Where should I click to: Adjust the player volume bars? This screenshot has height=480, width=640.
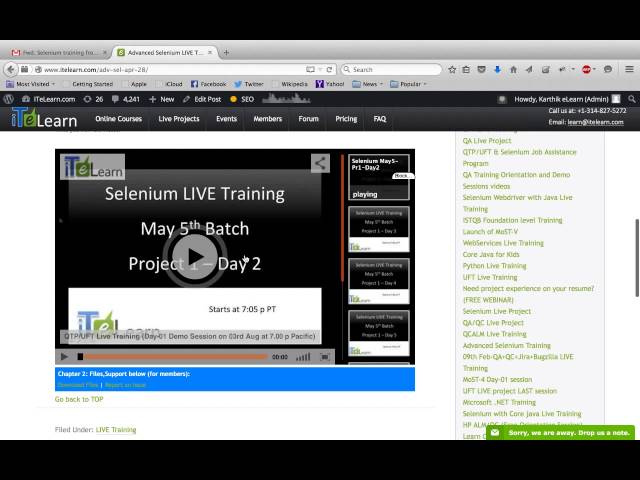(x=303, y=357)
